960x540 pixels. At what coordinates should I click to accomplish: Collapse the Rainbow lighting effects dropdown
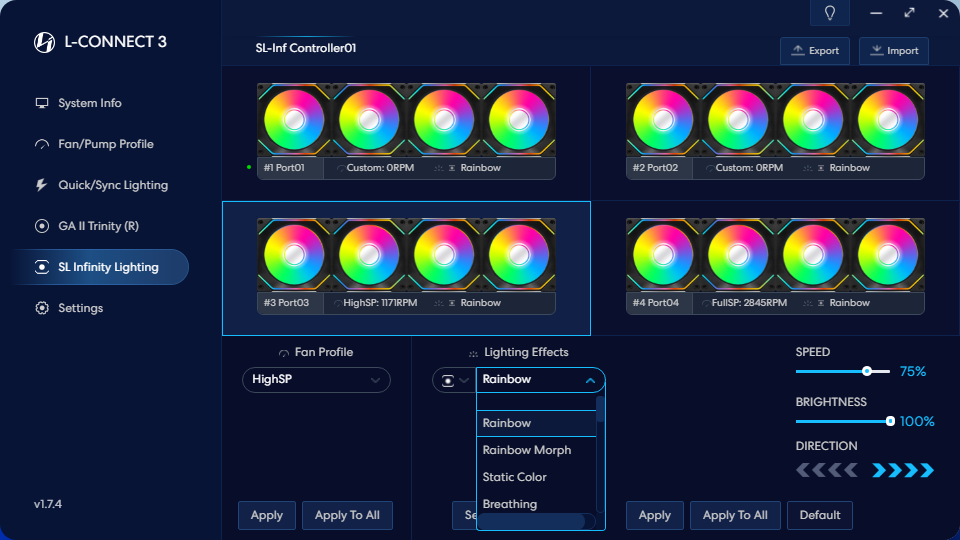click(541, 380)
